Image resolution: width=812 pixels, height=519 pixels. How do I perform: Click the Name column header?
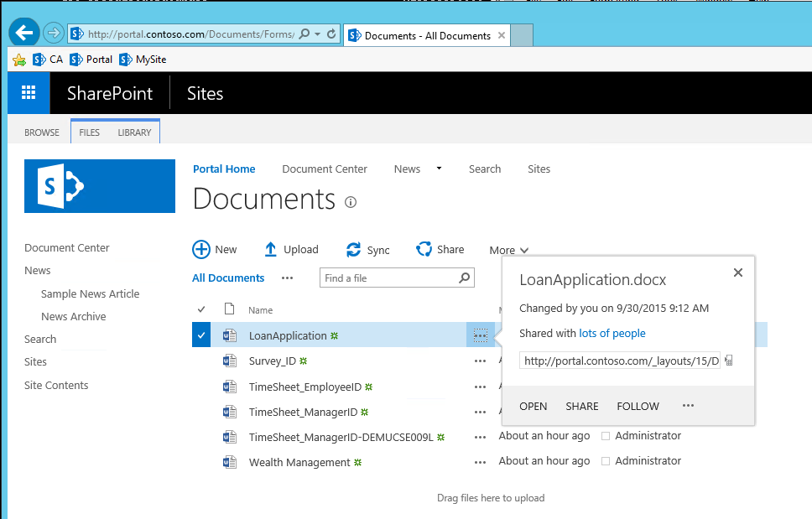pyautogui.click(x=261, y=310)
